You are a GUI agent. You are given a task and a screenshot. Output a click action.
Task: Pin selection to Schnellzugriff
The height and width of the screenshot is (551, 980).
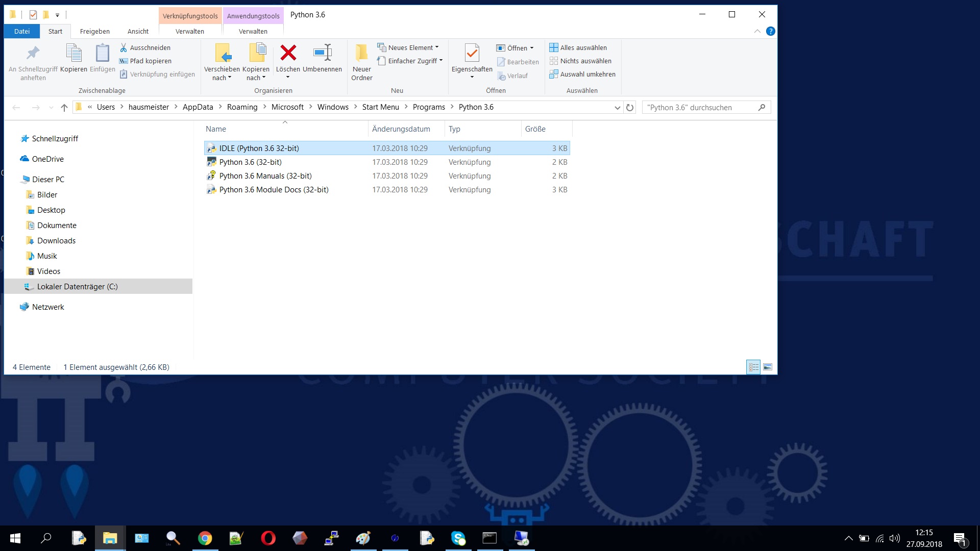pos(33,62)
